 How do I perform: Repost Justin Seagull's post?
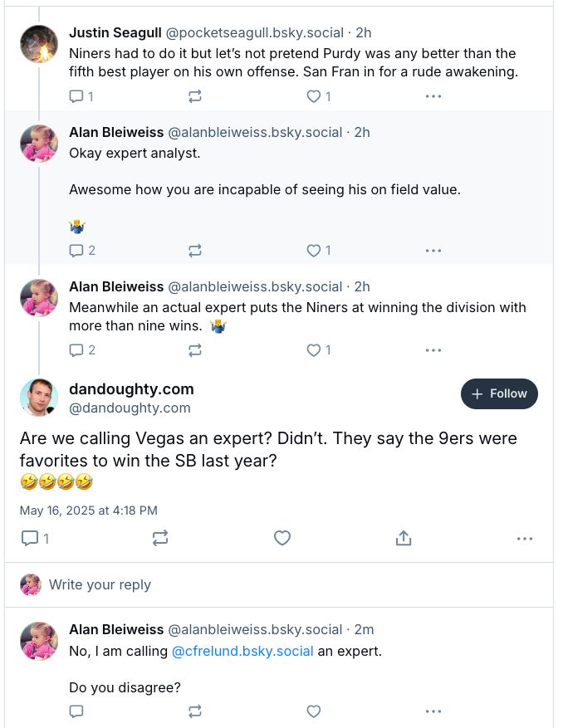click(x=194, y=96)
